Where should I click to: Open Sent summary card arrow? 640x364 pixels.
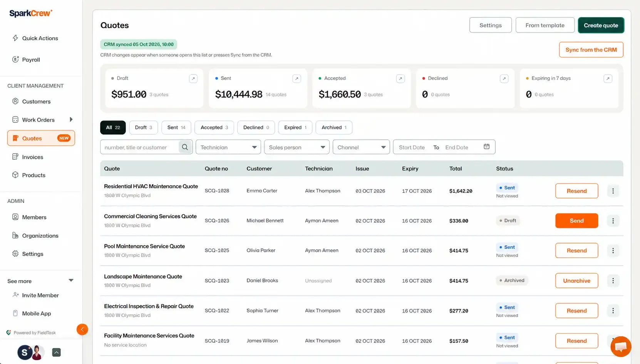pyautogui.click(x=297, y=78)
